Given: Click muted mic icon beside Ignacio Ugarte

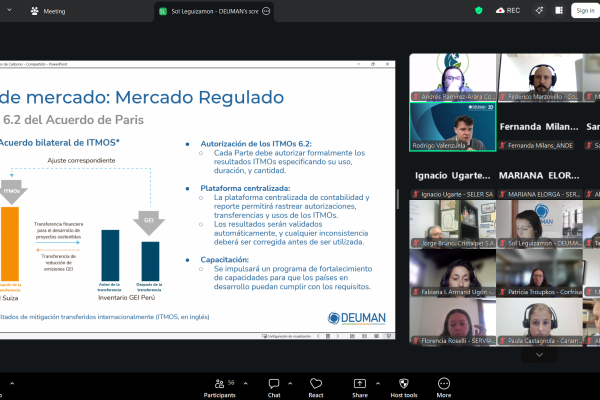Looking at the screenshot, I should point(416,194).
